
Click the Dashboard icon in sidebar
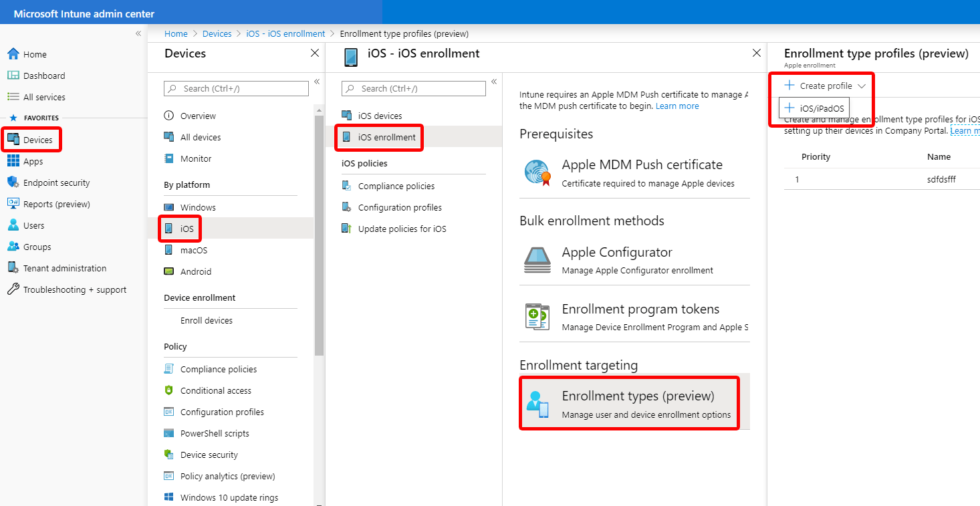pos(13,76)
